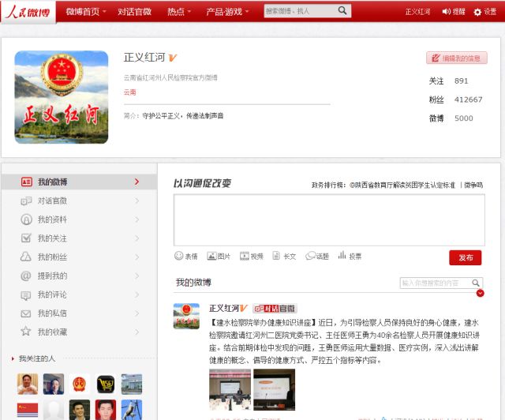Click the 编辑我的信息 button
Screen dimensions: 505x420
pyautogui.click(x=456, y=58)
